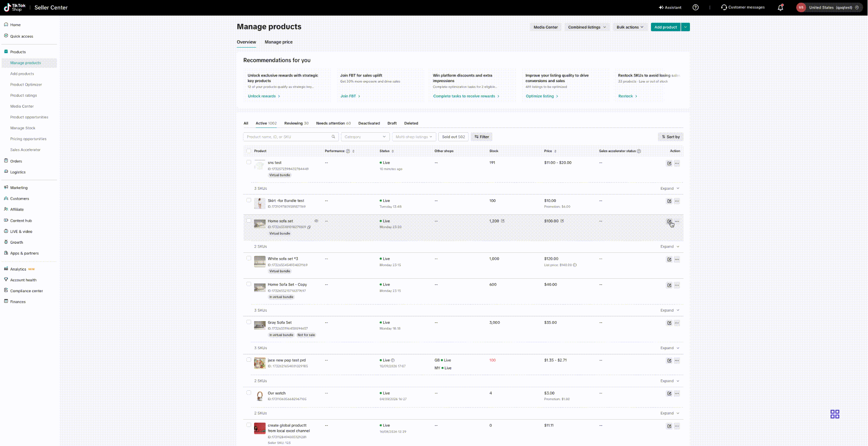Viewport: 868px width, 446px height.
Task: Click edit icon for Home sofa set
Action: click(x=669, y=221)
